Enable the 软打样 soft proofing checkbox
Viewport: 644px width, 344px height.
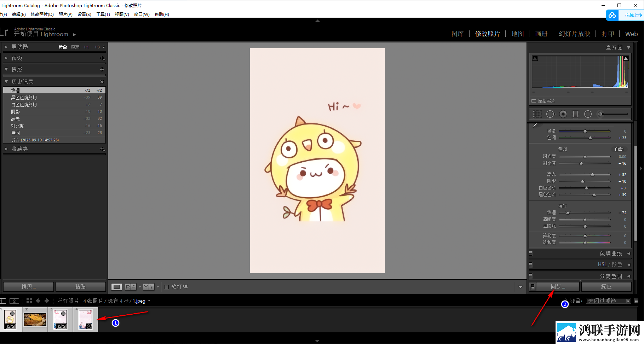click(x=167, y=287)
